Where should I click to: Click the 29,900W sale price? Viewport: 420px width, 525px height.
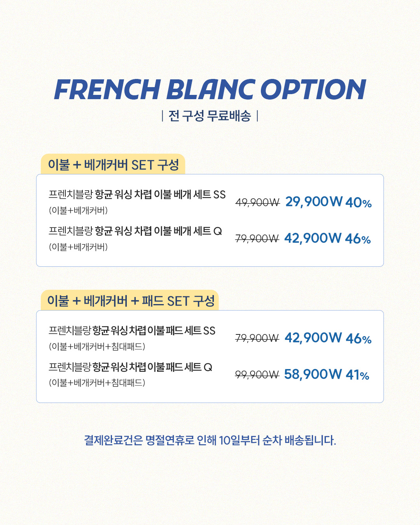click(x=314, y=201)
